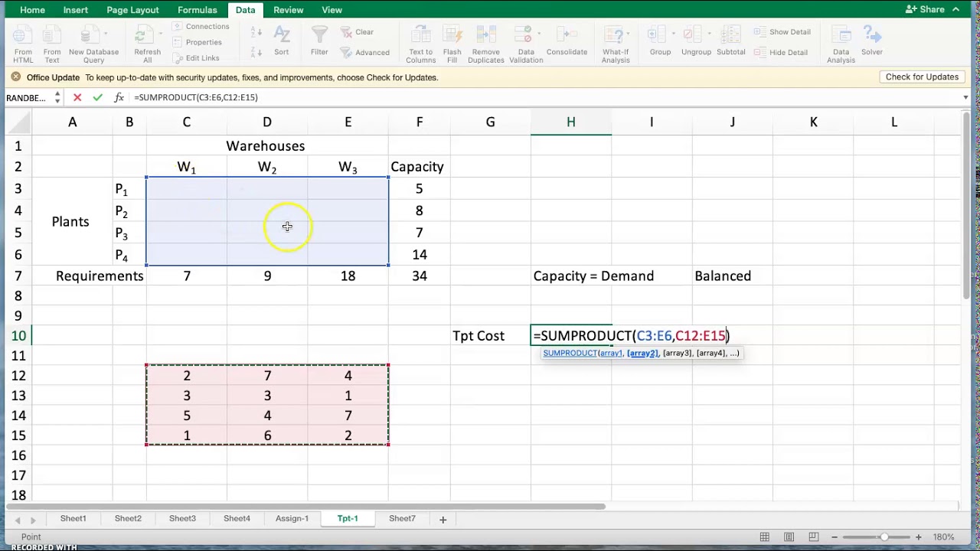Click the Refresh All icon

[x=147, y=36]
